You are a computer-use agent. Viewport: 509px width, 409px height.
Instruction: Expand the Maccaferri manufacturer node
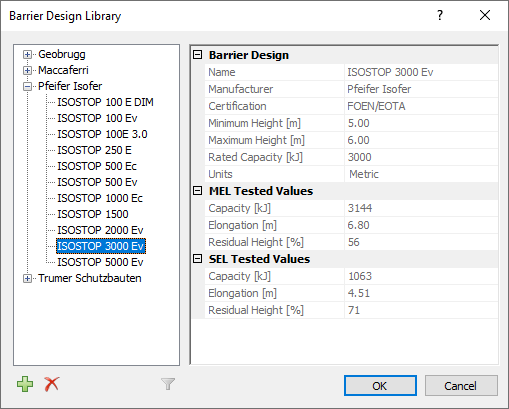[x=27, y=70]
